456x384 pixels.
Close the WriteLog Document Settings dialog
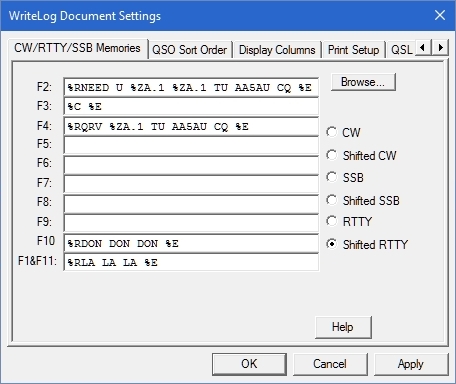coord(440,15)
